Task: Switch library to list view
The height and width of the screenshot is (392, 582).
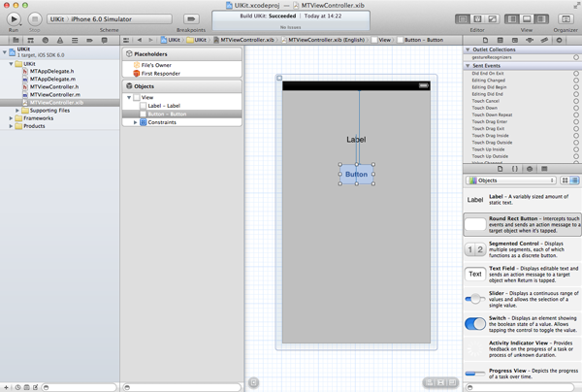Action: (x=574, y=180)
